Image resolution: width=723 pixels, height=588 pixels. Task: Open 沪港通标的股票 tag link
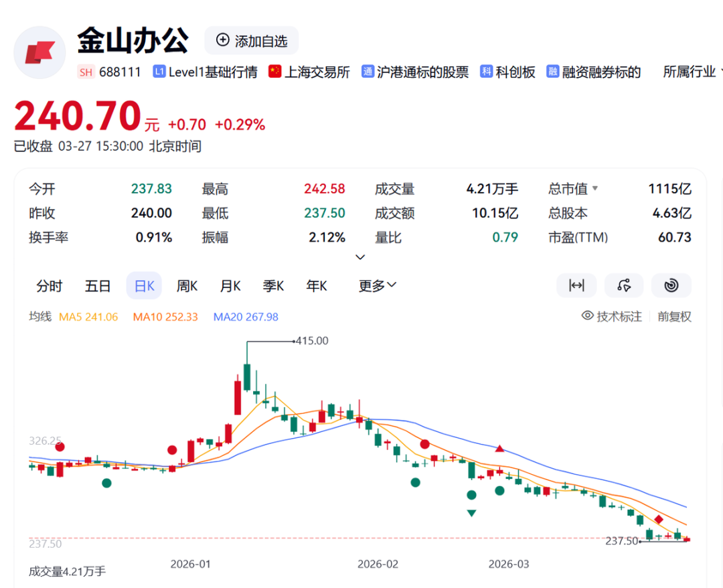(x=422, y=72)
